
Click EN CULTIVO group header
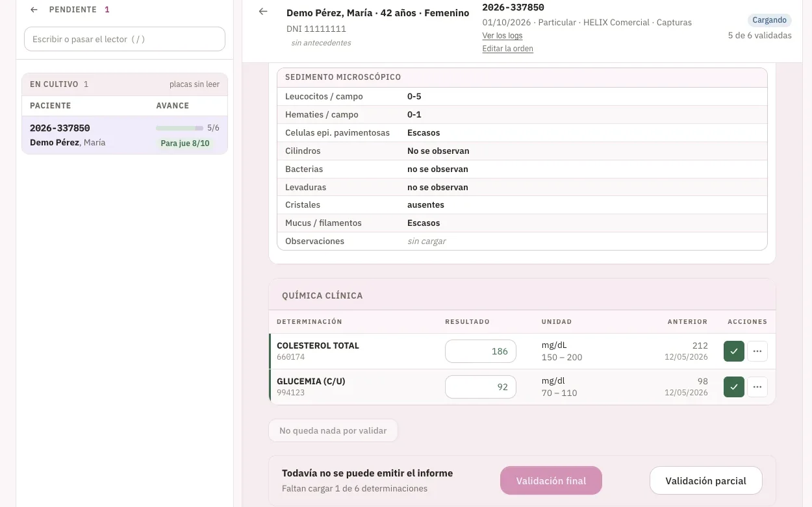(x=125, y=84)
